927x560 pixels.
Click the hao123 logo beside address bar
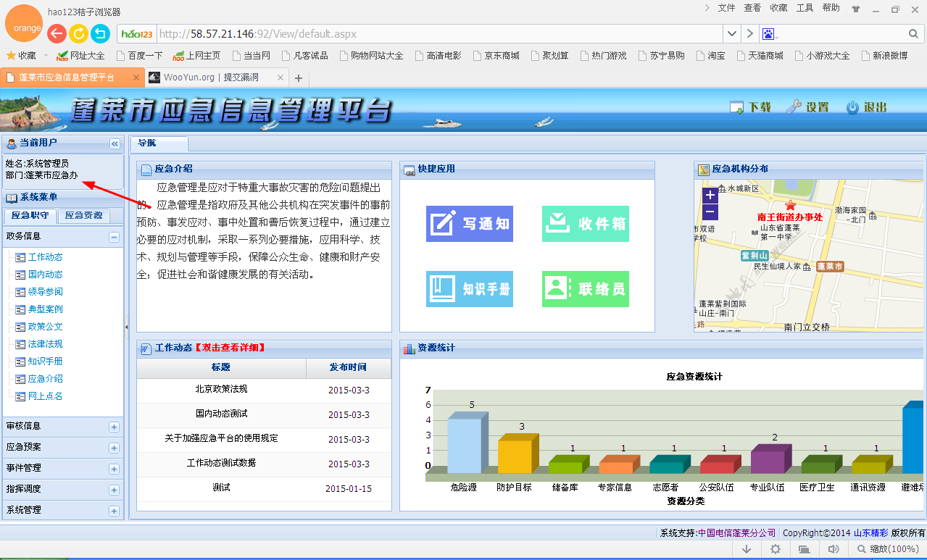point(137,34)
